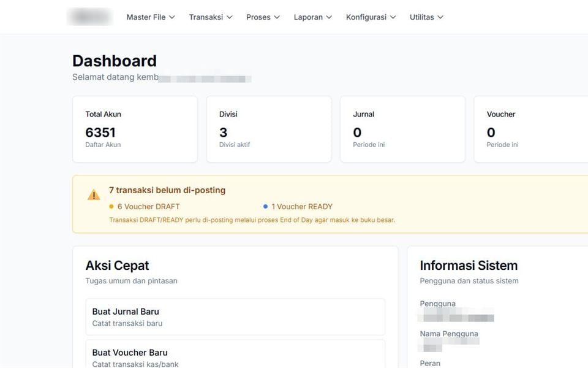588x368 pixels.
Task: Click the Nama Pengguna label
Action: pos(449,334)
